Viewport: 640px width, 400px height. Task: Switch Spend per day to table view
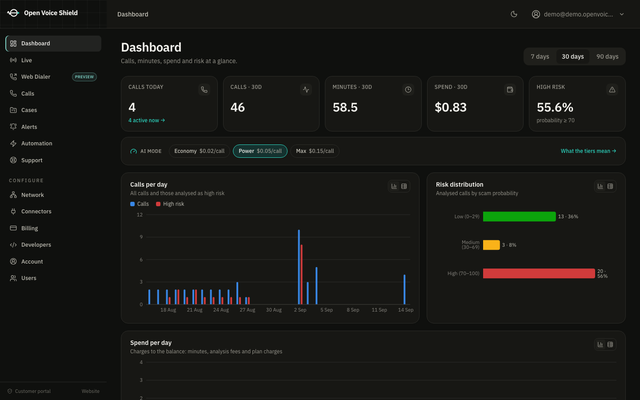coord(610,344)
